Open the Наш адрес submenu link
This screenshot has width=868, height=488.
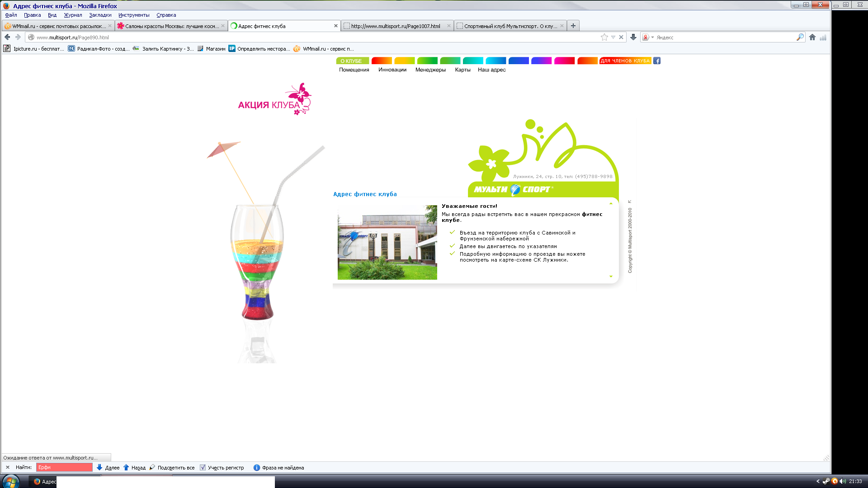pos(492,70)
